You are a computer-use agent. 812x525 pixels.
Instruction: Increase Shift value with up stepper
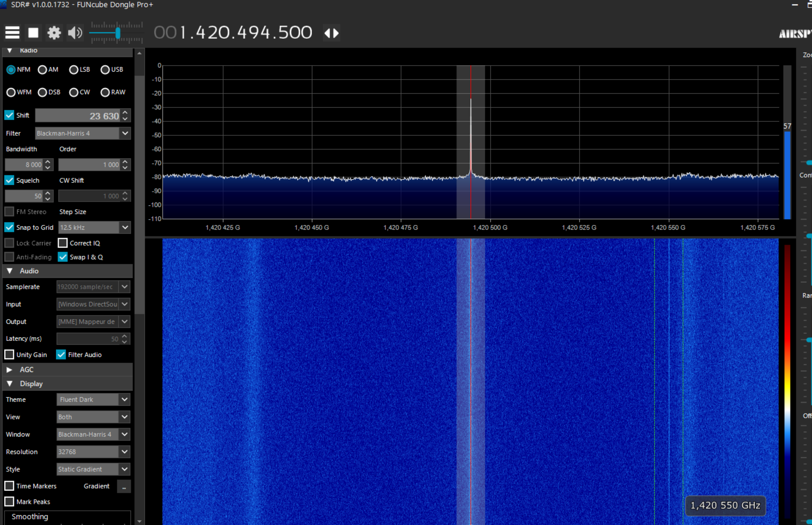[125, 112]
